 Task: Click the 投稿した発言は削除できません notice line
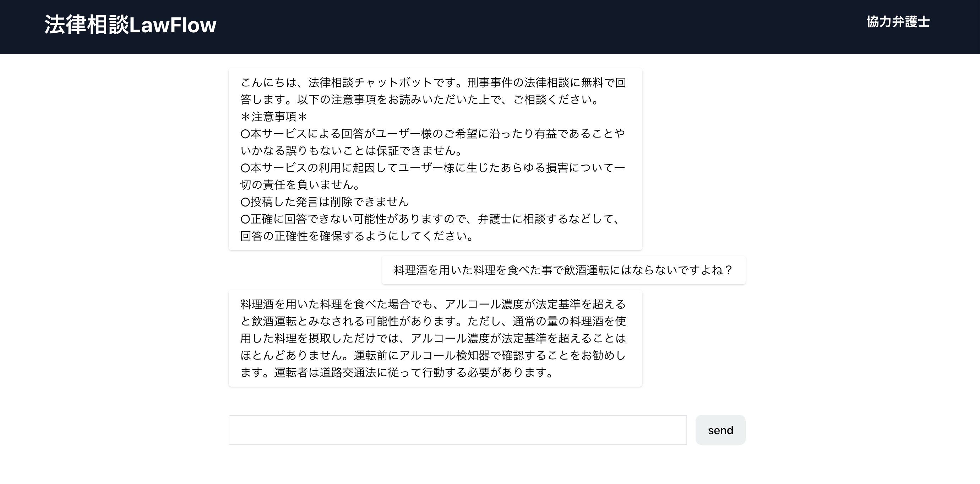click(x=325, y=202)
